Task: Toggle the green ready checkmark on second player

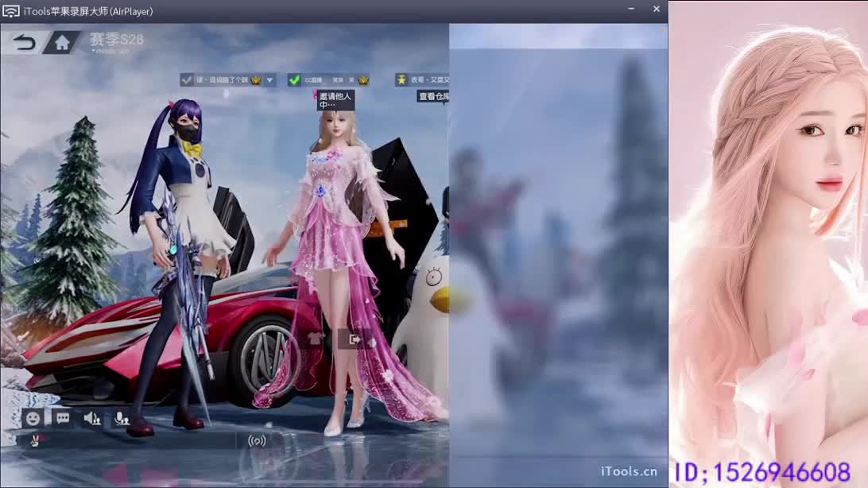Action: pos(294,80)
